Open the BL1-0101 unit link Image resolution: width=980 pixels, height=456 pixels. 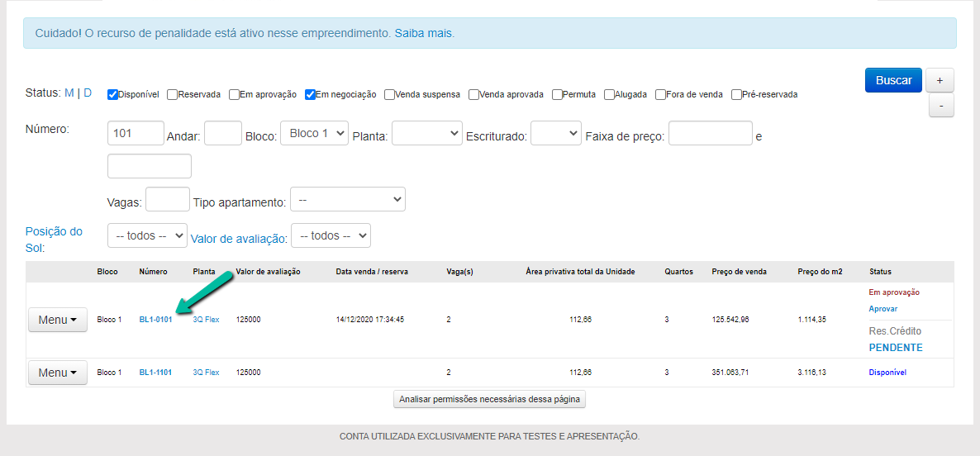(155, 320)
